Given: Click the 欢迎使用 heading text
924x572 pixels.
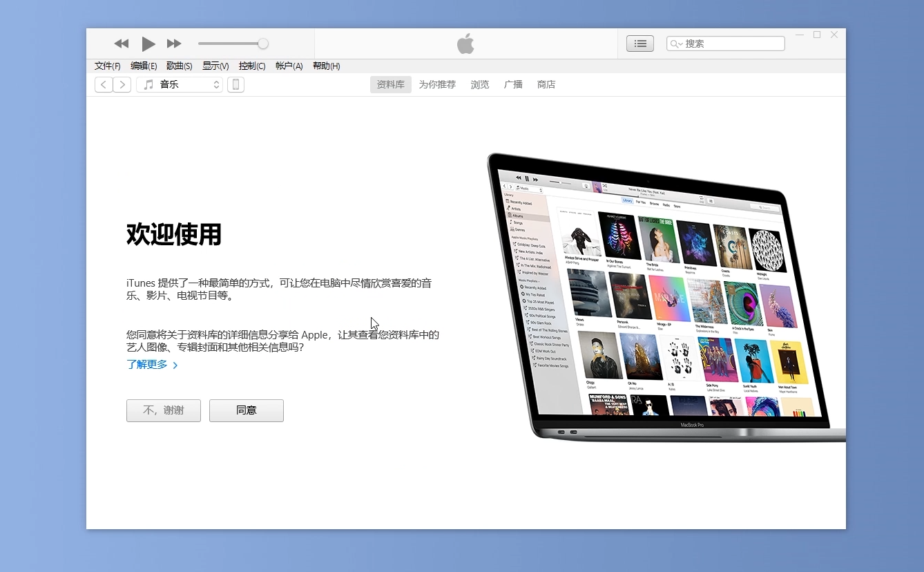Looking at the screenshot, I should pyautogui.click(x=174, y=235).
